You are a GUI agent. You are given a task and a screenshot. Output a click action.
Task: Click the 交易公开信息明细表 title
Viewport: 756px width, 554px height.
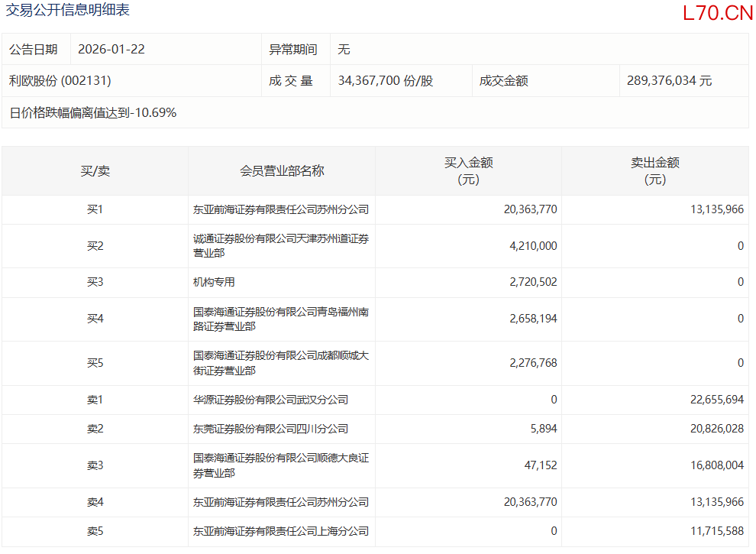point(68,10)
